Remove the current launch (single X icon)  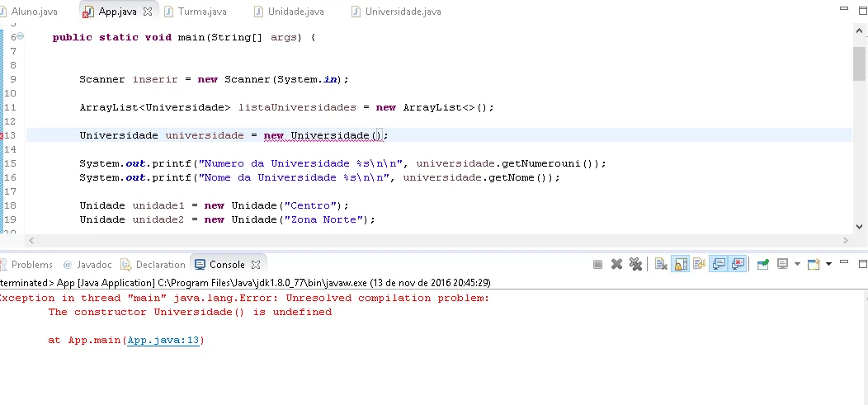(616, 265)
